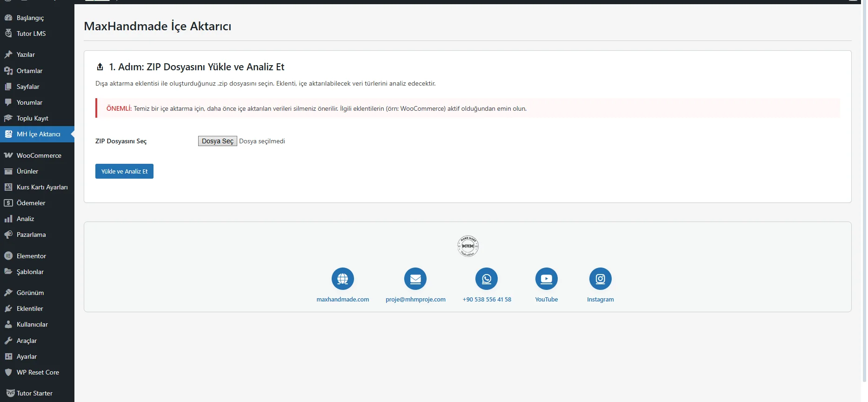This screenshot has height=402, width=868.
Task: Click the proje@mhmproje.com email link
Action: tap(415, 300)
